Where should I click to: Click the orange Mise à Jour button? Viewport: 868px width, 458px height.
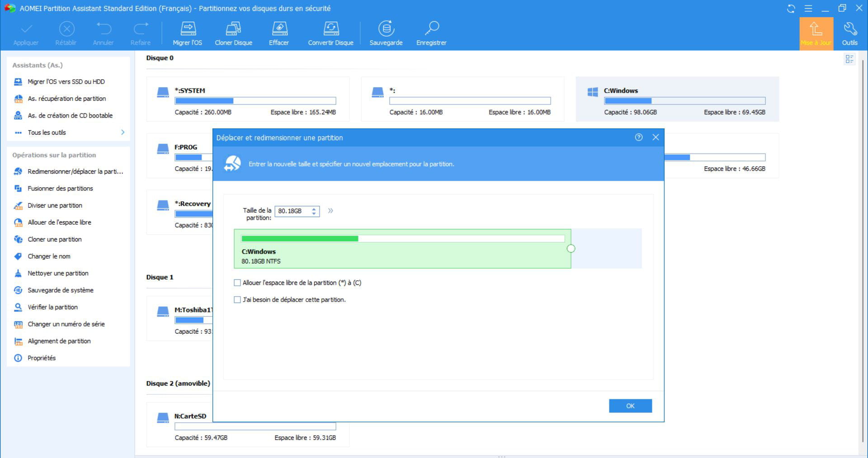(816, 33)
